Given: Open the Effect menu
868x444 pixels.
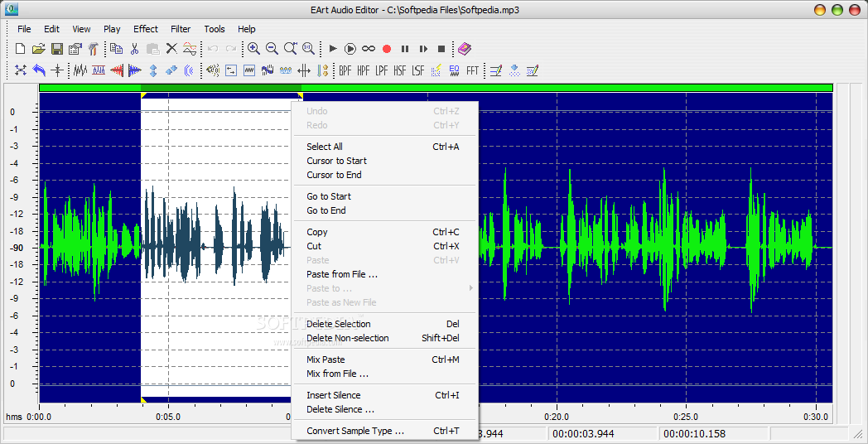Looking at the screenshot, I should coord(146,29).
